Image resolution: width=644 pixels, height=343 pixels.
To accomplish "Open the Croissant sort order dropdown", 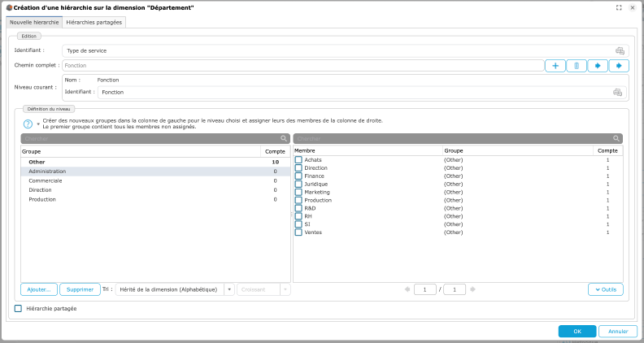I will pyautogui.click(x=285, y=289).
